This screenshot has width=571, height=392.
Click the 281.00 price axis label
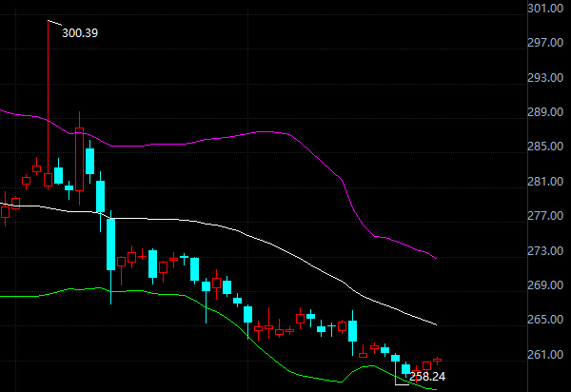click(545, 182)
